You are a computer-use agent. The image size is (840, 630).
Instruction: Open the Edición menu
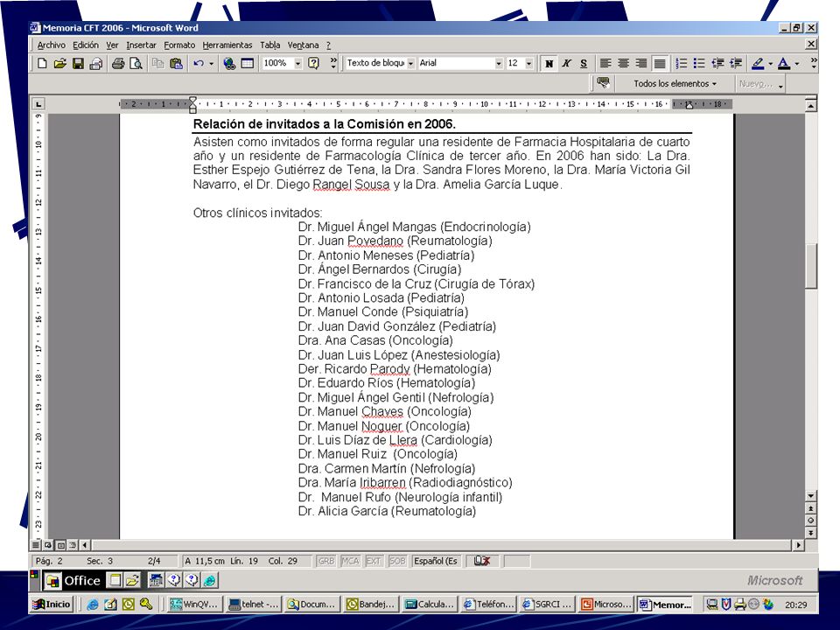point(86,45)
